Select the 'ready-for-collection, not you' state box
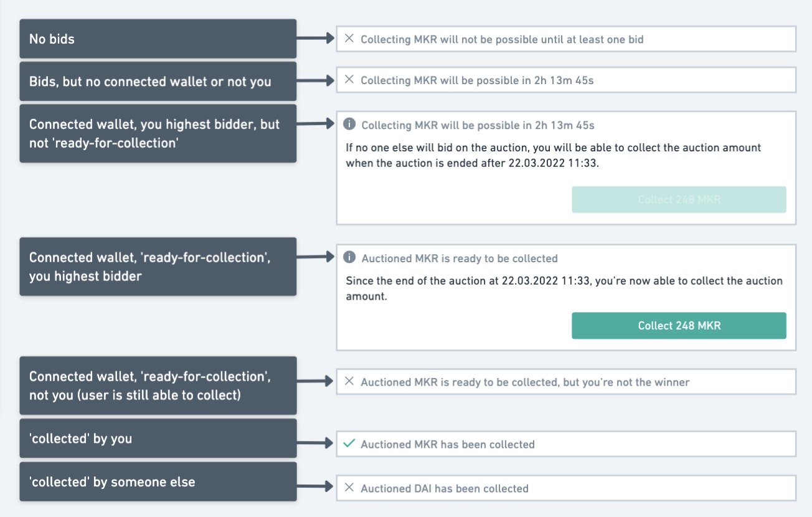This screenshot has width=812, height=517. pyautogui.click(x=158, y=385)
